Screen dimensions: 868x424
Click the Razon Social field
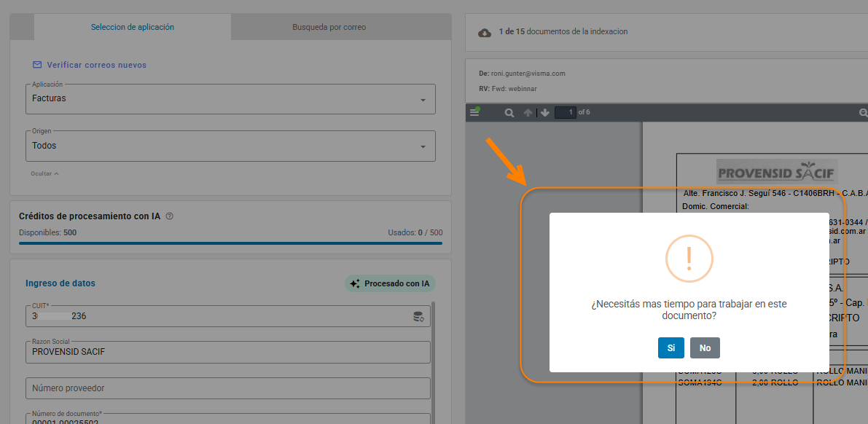pyautogui.click(x=227, y=352)
